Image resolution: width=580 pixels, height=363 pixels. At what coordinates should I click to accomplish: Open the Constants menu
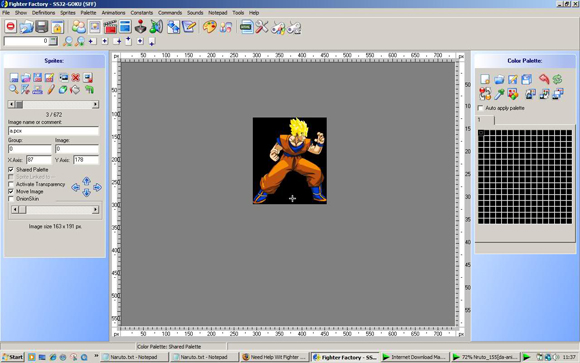point(141,13)
